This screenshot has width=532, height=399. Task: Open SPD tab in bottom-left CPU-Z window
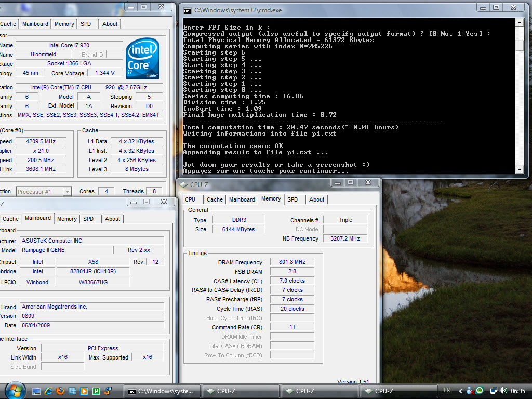tap(88, 219)
